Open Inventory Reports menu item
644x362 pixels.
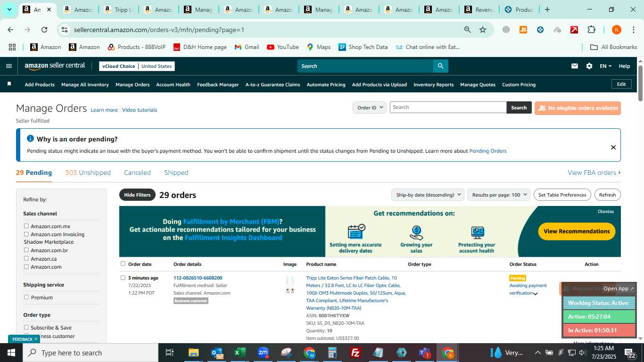point(433,84)
